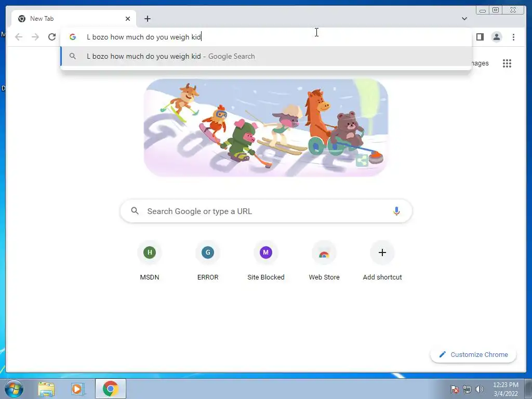532x399 pixels.
Task: Open the tab search dropdown chevron
Action: [464, 19]
